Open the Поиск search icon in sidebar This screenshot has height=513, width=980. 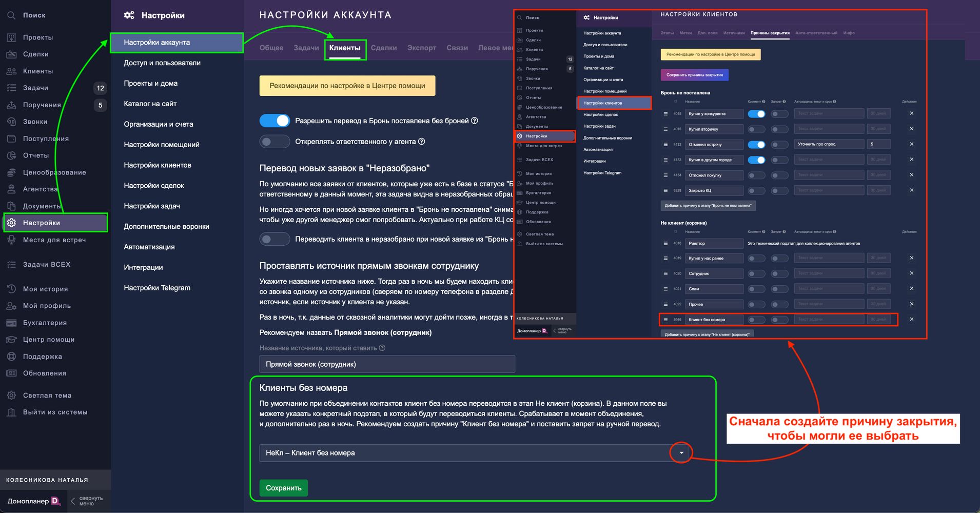(x=11, y=15)
